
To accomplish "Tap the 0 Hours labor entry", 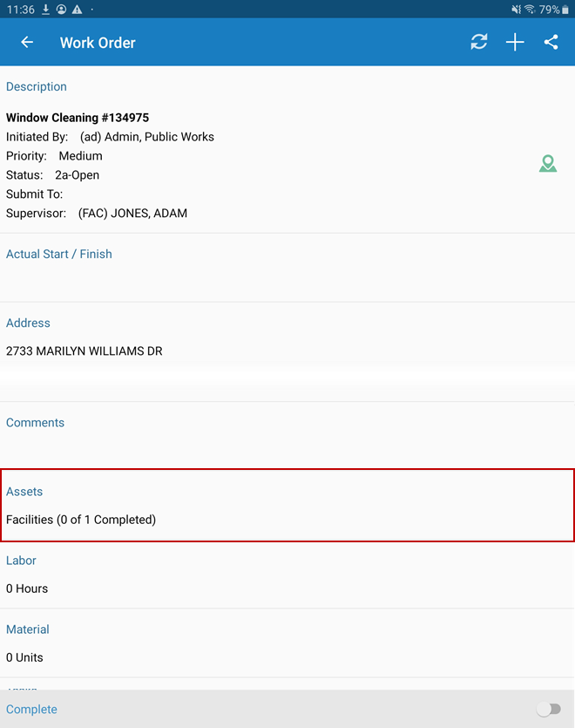I will [27, 589].
